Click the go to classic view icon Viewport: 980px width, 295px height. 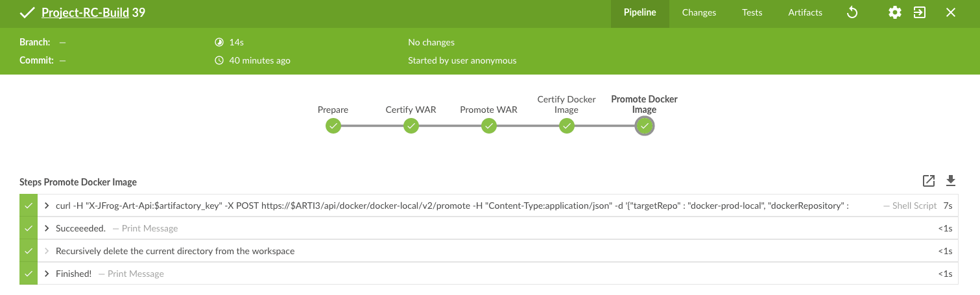[x=919, y=12]
